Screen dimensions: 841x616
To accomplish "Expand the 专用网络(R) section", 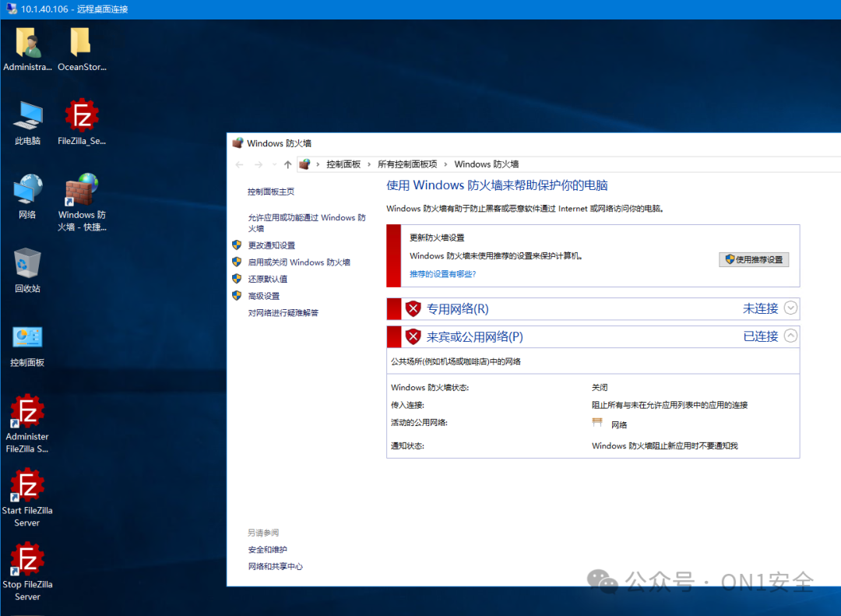I will [x=791, y=308].
